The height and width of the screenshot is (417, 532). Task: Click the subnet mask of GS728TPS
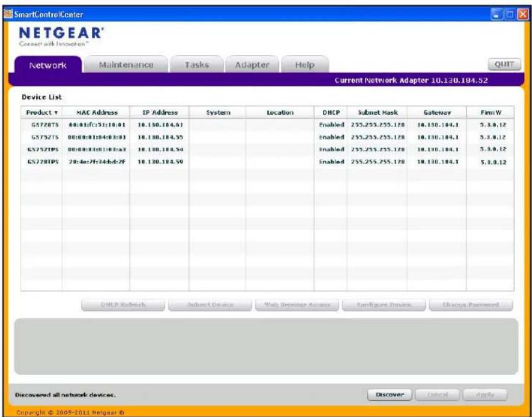coord(378,162)
